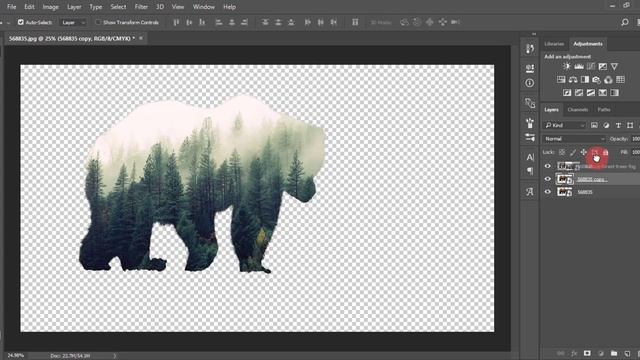Align top edges in options bar
This screenshot has width=640, height=360.
[176, 22]
